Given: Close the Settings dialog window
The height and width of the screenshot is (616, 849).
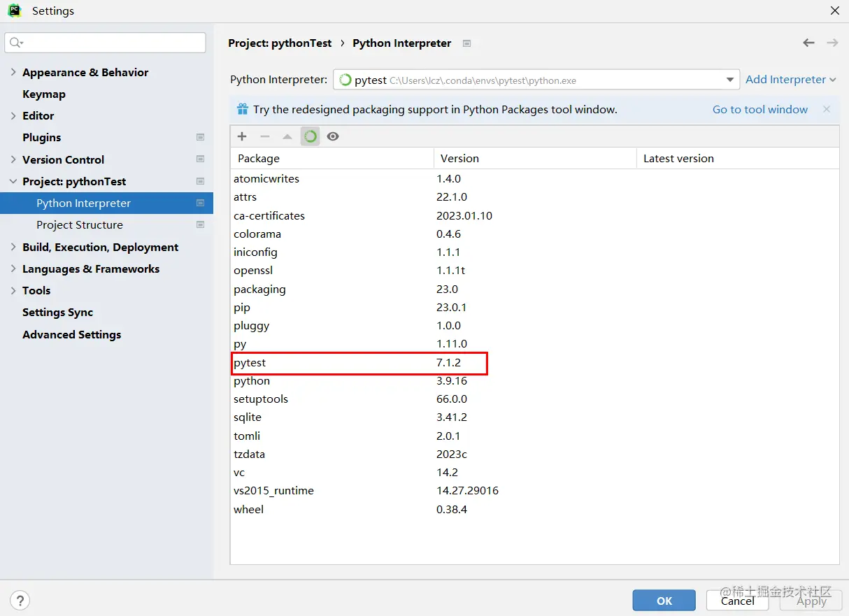Looking at the screenshot, I should (x=834, y=10).
